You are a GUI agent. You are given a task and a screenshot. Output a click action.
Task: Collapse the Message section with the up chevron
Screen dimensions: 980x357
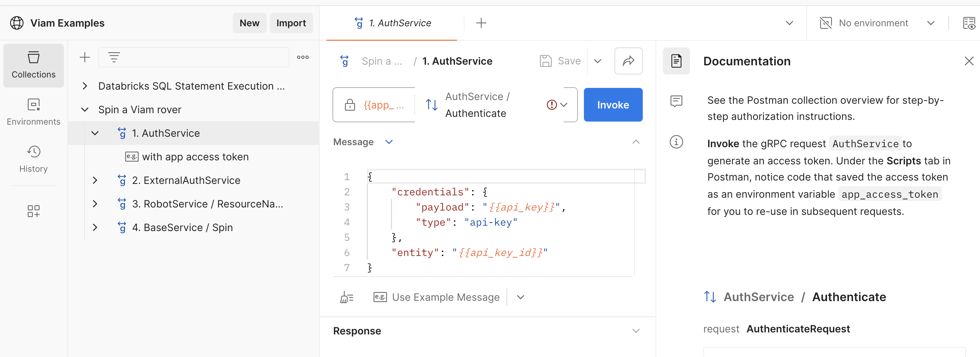pos(636,142)
